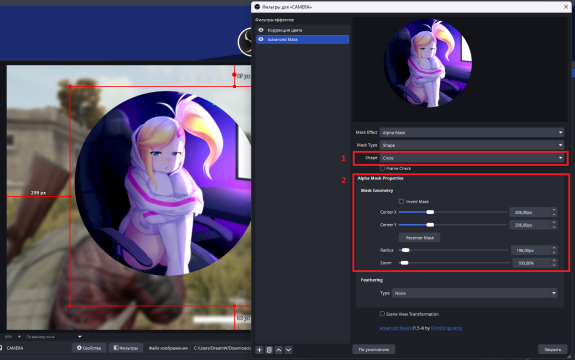Click the CAMERA source label
Image resolution: width=575 pixels, height=360 pixels.
tap(15, 348)
